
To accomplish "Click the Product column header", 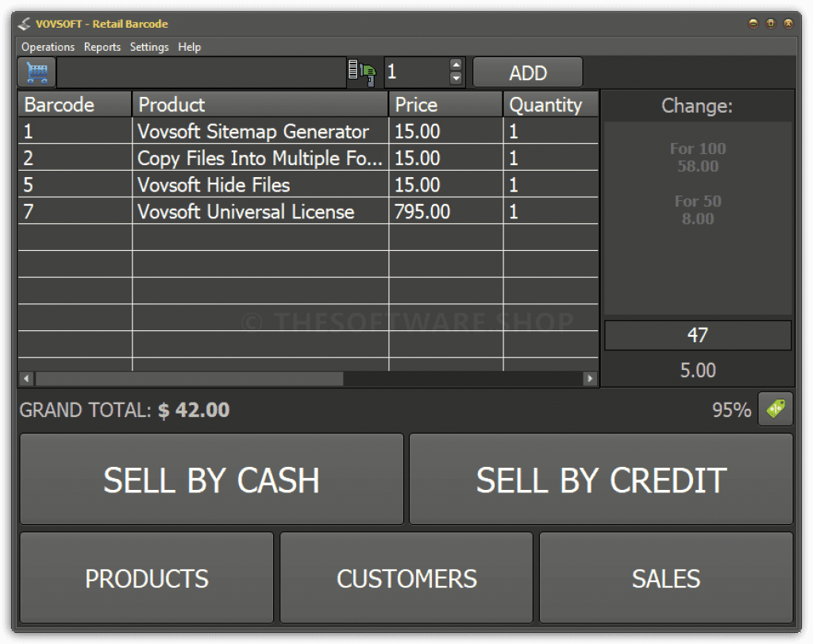I will [x=260, y=105].
